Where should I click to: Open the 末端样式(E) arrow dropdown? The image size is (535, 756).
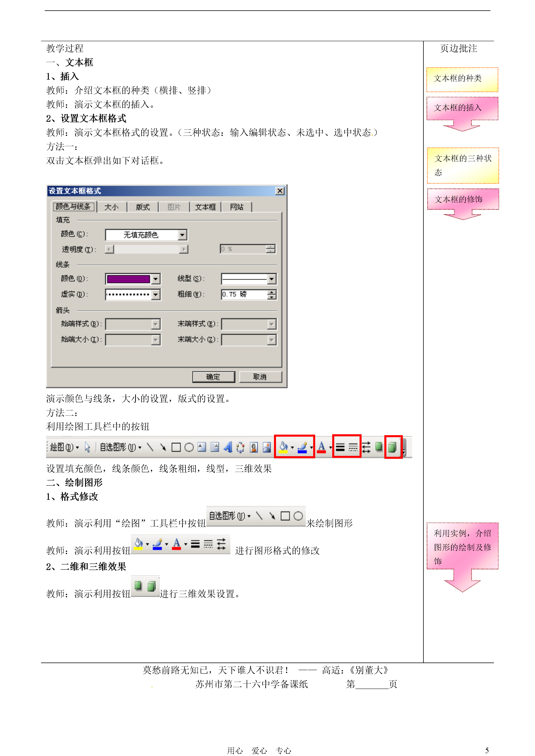(249, 324)
